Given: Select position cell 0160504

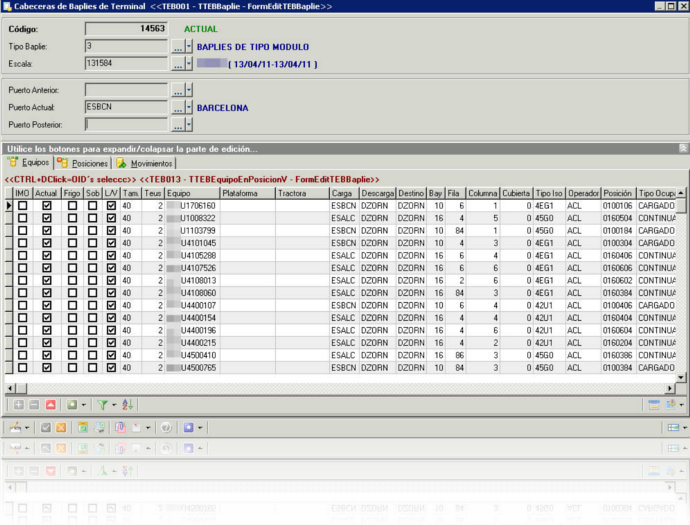Looking at the screenshot, I should 618,218.
